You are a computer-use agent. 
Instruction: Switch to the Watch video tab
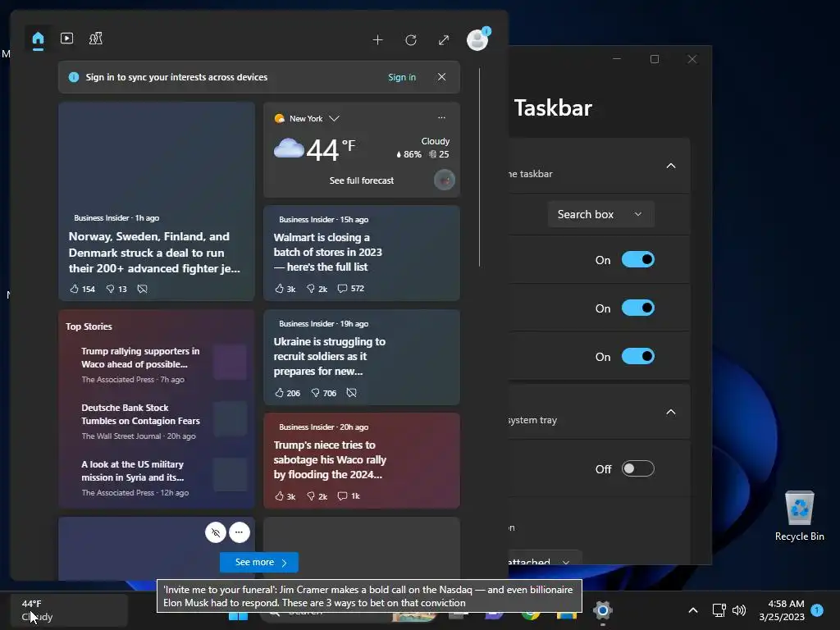click(67, 39)
